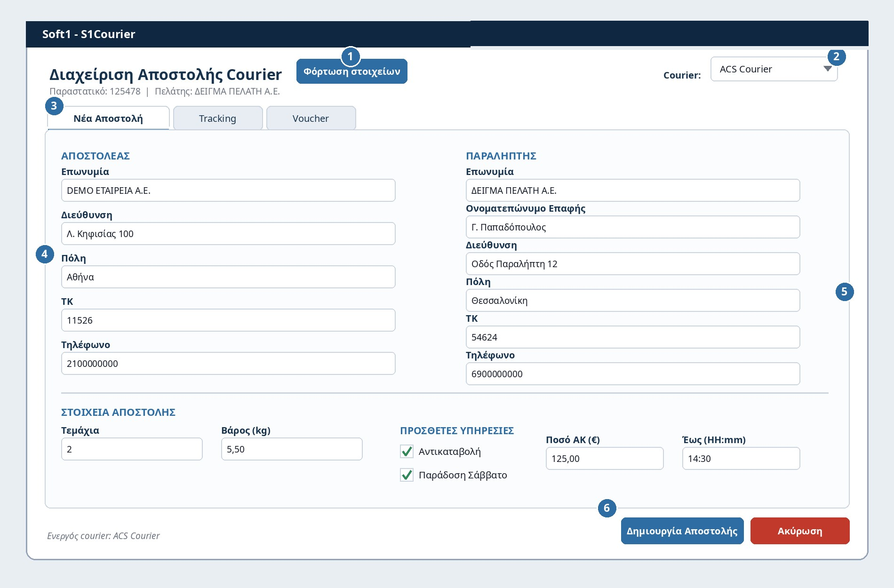This screenshot has width=894, height=588.
Task: Click sender address field Λ. Κηφισίας 100
Action: [228, 234]
